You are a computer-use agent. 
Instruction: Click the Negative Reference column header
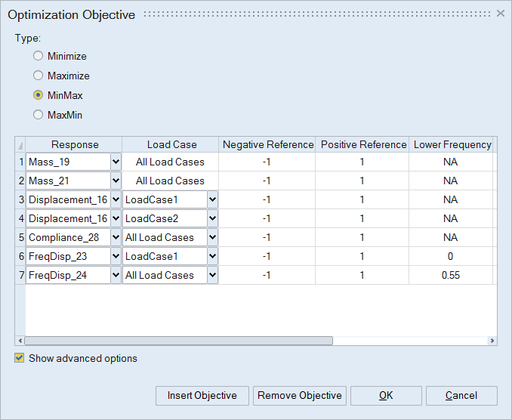click(268, 144)
